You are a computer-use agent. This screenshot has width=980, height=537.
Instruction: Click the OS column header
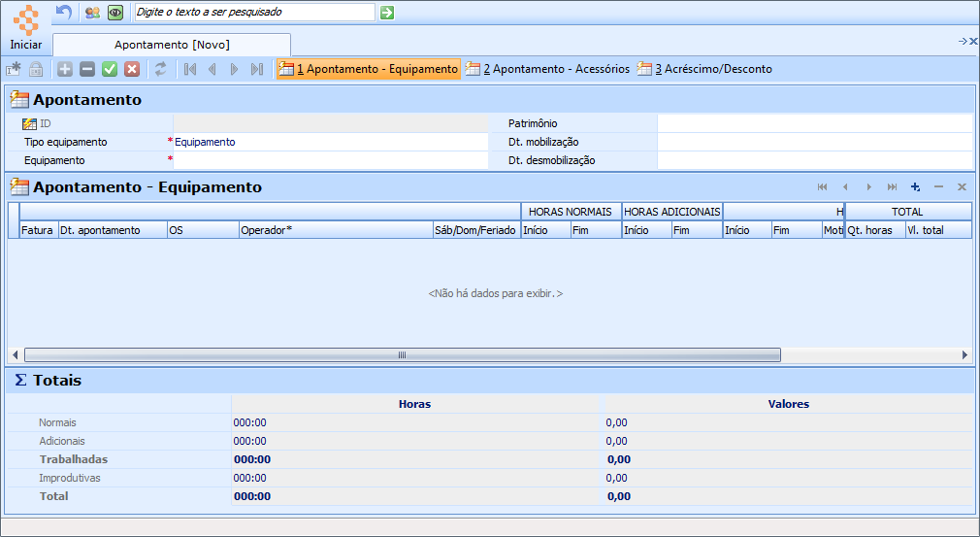(203, 230)
